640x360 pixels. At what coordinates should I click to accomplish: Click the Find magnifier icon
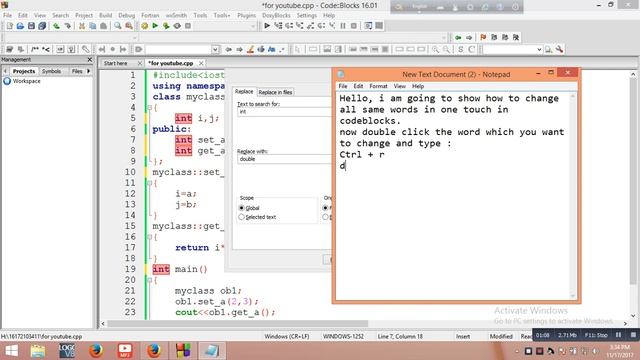pyautogui.click(x=118, y=26)
